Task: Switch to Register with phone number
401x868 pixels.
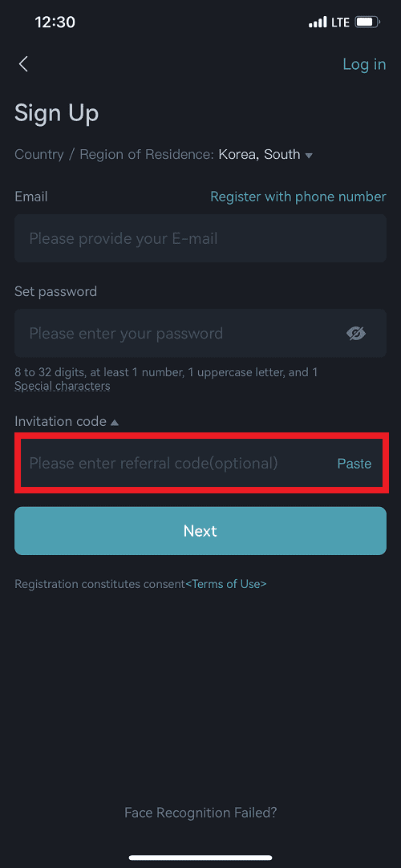Action: pos(298,197)
